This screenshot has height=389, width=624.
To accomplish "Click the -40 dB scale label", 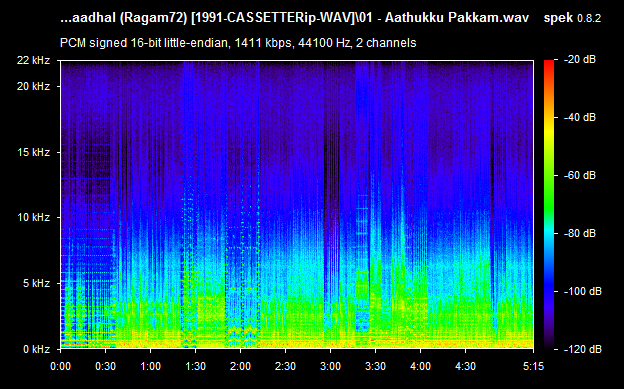I will (x=580, y=117).
